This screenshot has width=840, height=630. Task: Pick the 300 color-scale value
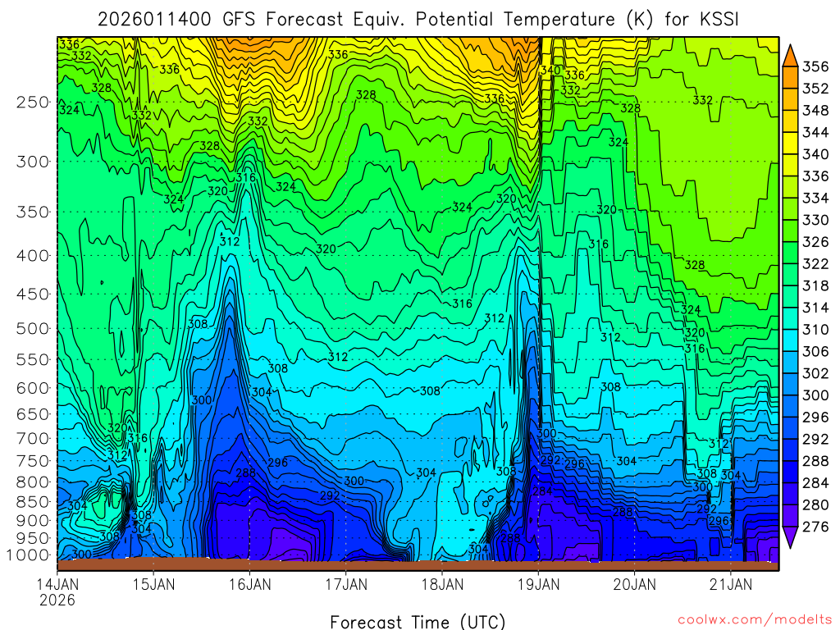(x=815, y=395)
